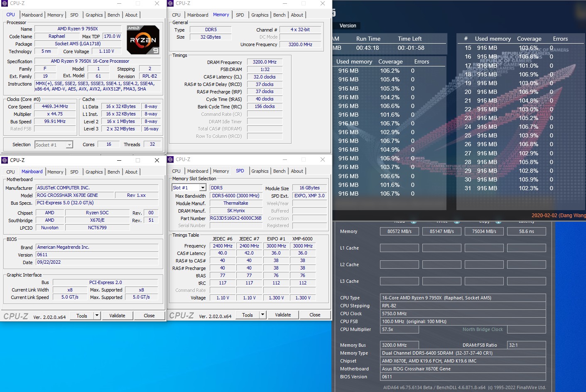The image size is (586, 392).
Task: Click the Tools button in the SPD window
Action: pyautogui.click(x=248, y=315)
